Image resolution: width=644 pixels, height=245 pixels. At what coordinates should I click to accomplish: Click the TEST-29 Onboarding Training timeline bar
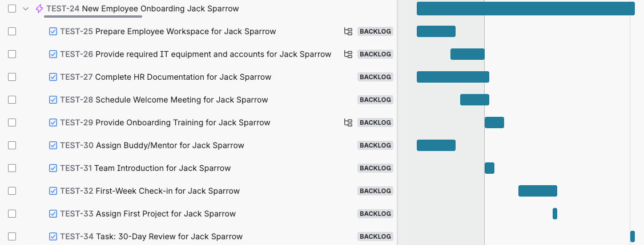(494, 122)
